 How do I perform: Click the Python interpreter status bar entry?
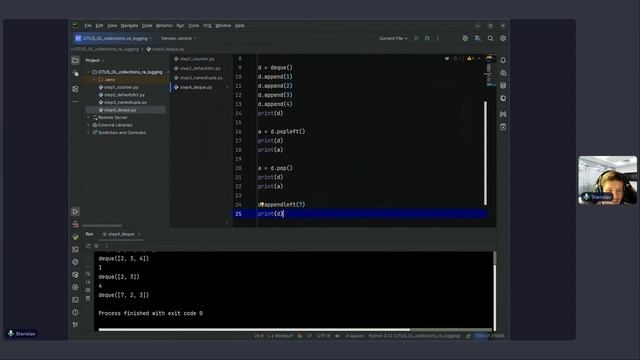(x=414, y=336)
